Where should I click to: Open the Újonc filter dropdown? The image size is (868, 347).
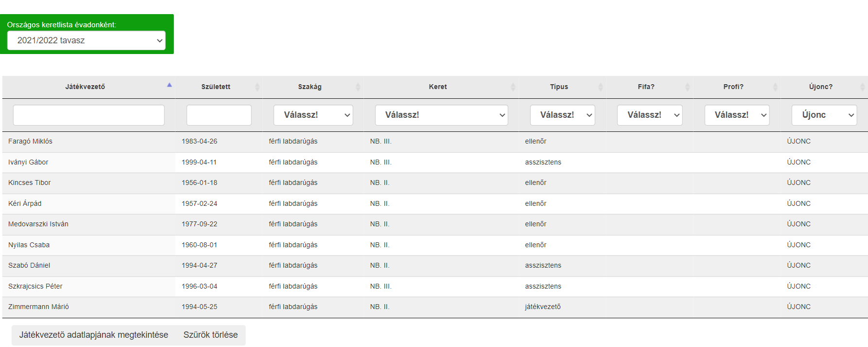tap(824, 115)
